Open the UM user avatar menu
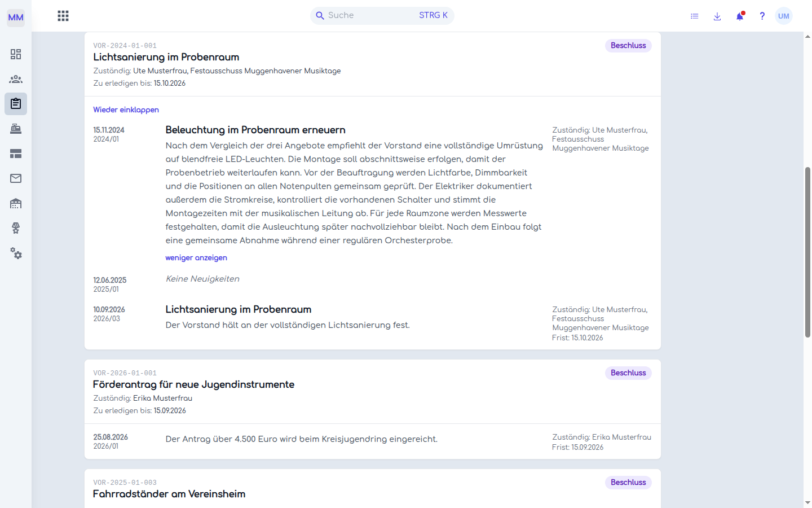Viewport: 812px width, 508px height. [x=784, y=16]
